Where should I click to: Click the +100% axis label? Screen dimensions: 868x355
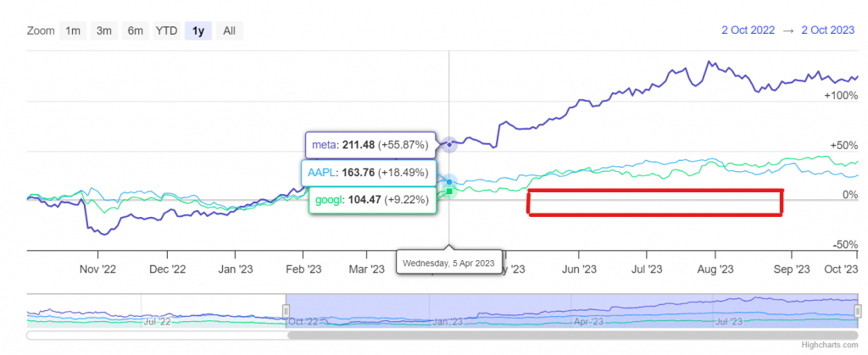point(841,96)
